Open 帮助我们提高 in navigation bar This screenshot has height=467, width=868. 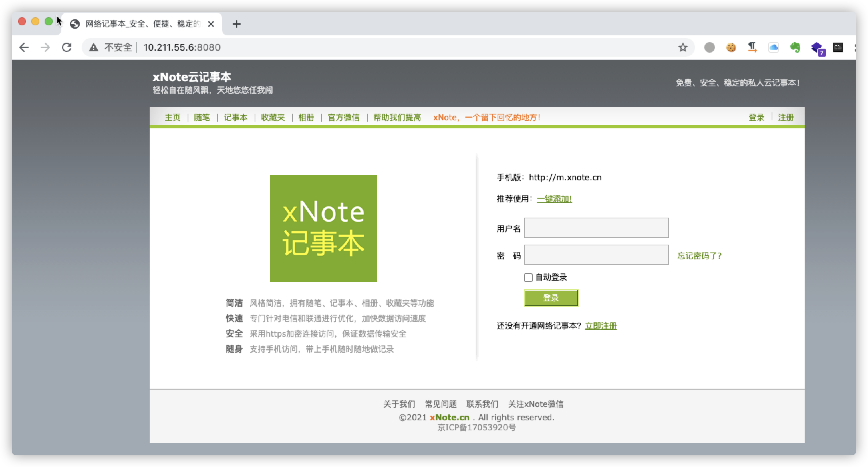tap(397, 117)
